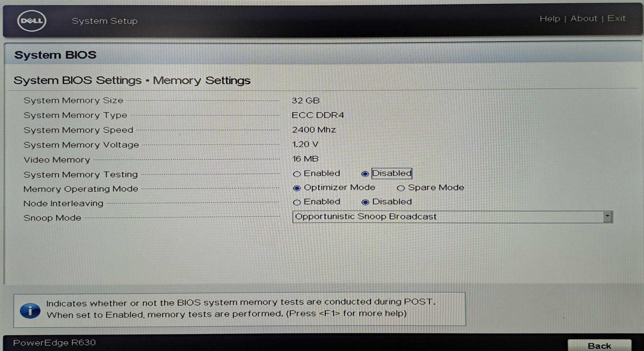
Task: Click the Back button
Action: (x=599, y=345)
